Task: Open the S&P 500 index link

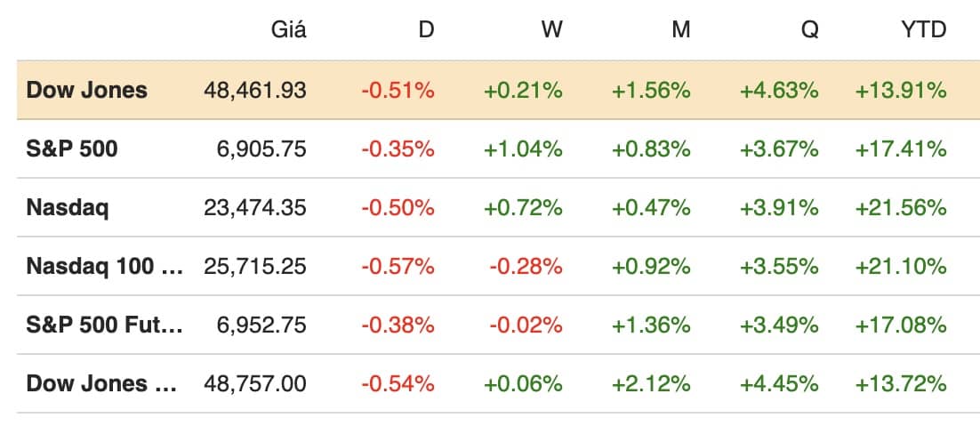Action: point(72,149)
